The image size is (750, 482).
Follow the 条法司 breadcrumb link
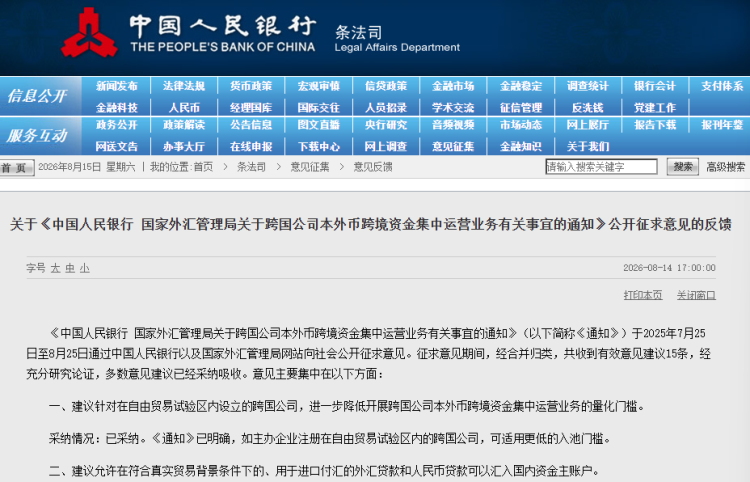point(251,167)
